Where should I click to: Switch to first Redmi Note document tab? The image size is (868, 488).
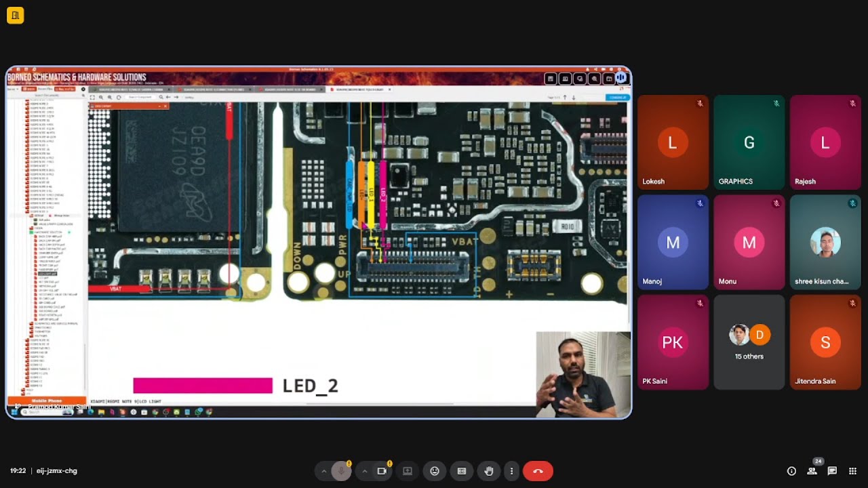coord(131,89)
